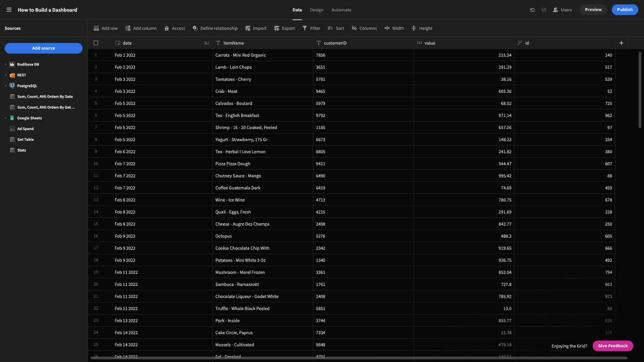Viewport: 644px width, 362px height.
Task: Expand the REST source chevron
Action: [x=6, y=75]
